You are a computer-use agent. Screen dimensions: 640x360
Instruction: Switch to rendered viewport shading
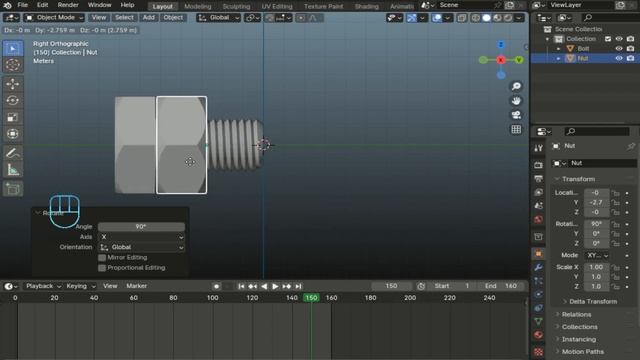(x=508, y=18)
